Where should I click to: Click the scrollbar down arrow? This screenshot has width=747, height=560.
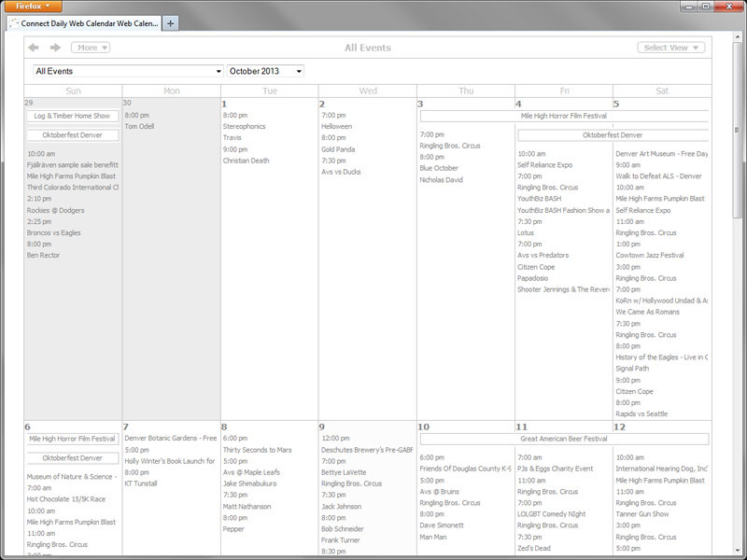coord(737,550)
